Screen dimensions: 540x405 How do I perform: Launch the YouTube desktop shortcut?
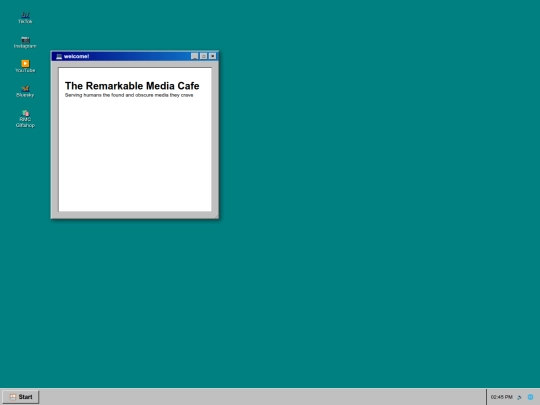pyautogui.click(x=25, y=66)
